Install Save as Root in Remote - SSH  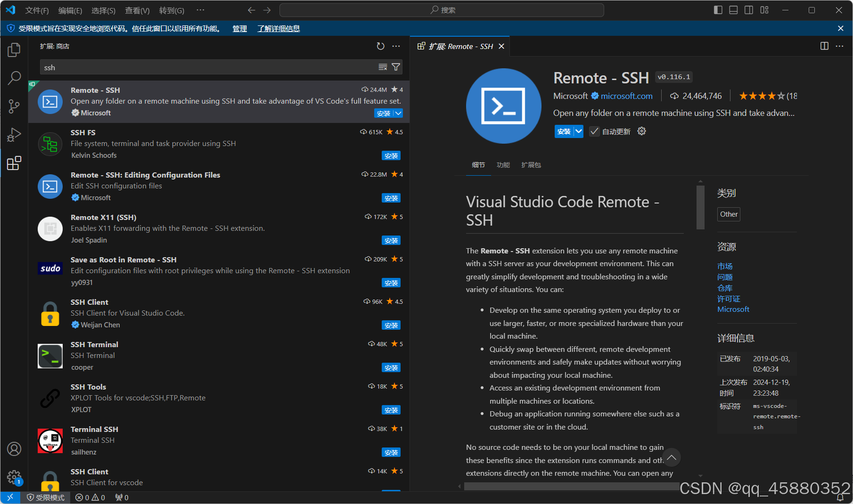(x=391, y=283)
